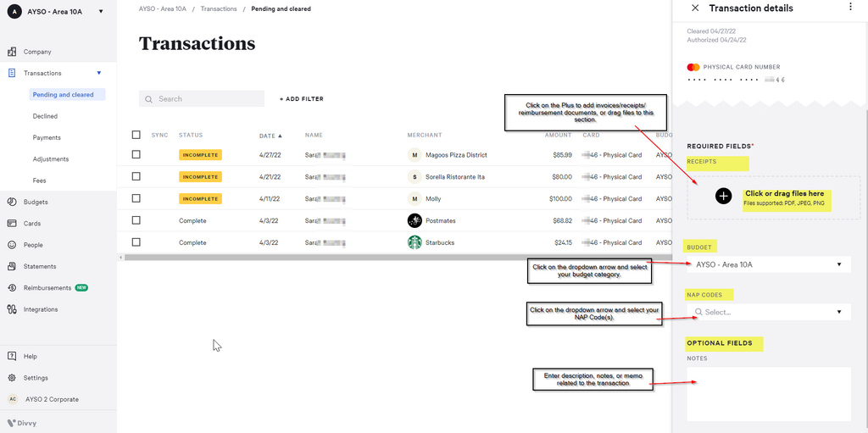Check the Magoos Pizza District row checkbox
Image resolution: width=868 pixels, height=433 pixels.
coord(136,155)
